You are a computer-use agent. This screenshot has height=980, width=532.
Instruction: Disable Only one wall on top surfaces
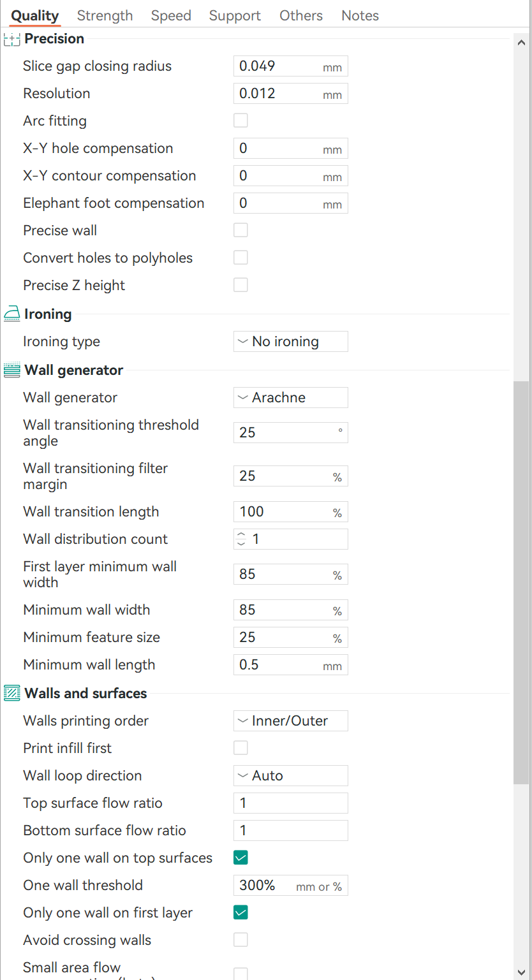coord(240,858)
